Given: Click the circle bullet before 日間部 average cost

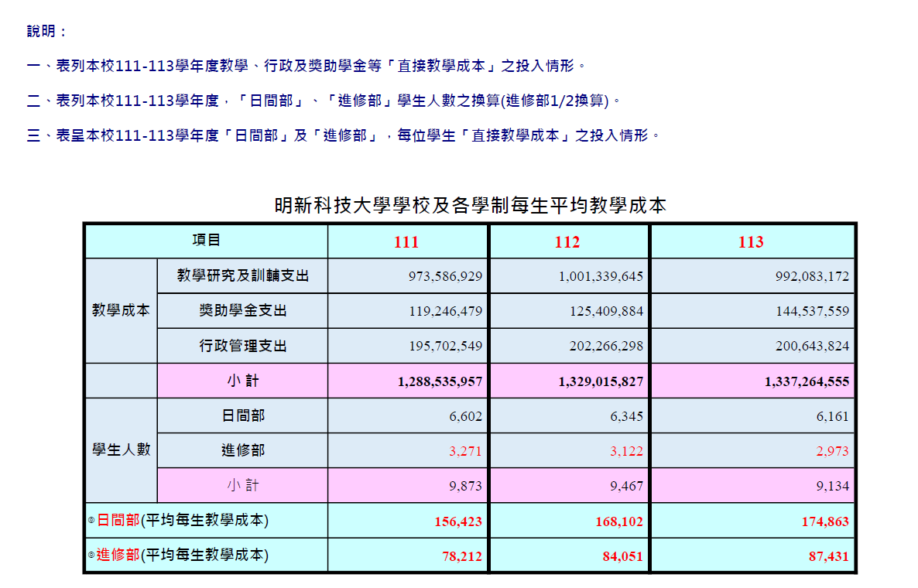Looking at the screenshot, I should [x=91, y=521].
